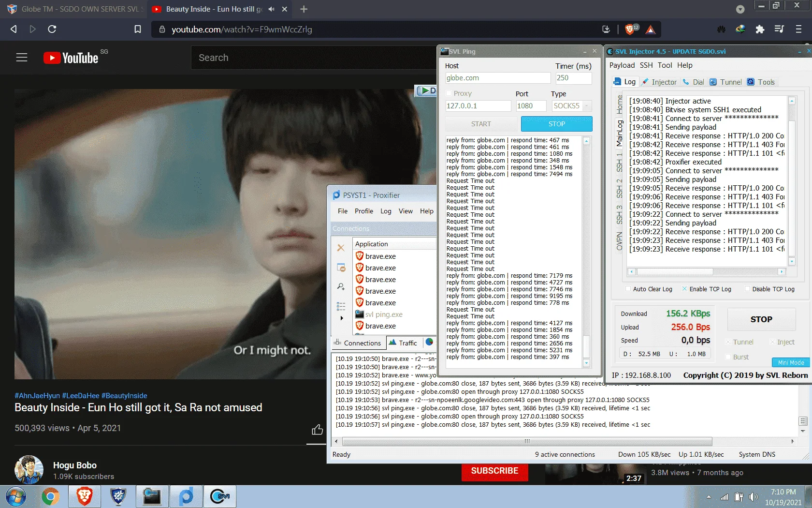Switch SVL Injector to Mini Mode
Image resolution: width=812 pixels, height=508 pixels.
(791, 362)
